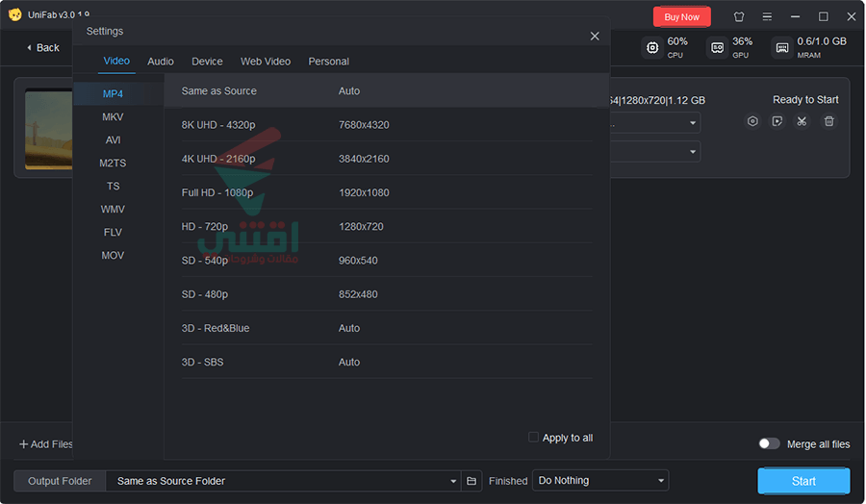
Task: Close the Settings dialog
Action: pos(595,36)
